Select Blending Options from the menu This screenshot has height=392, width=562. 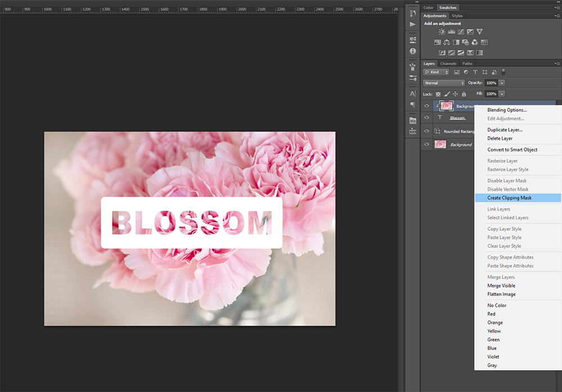tap(507, 110)
